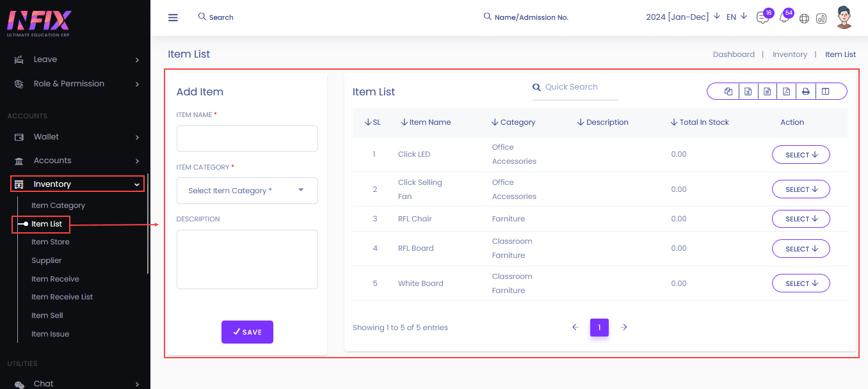Open the 2024 [Jan-Dec] session dropdown

pyautogui.click(x=683, y=17)
